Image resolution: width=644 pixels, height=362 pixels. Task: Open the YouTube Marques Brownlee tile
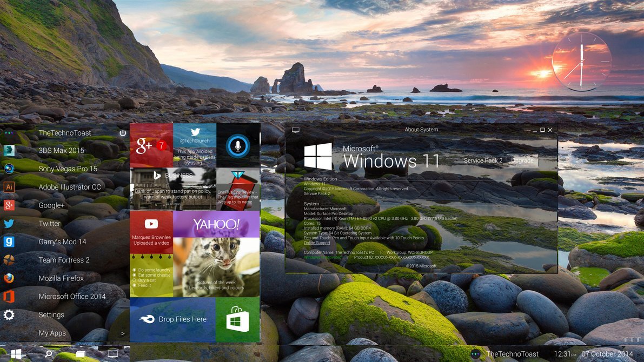[151, 232]
